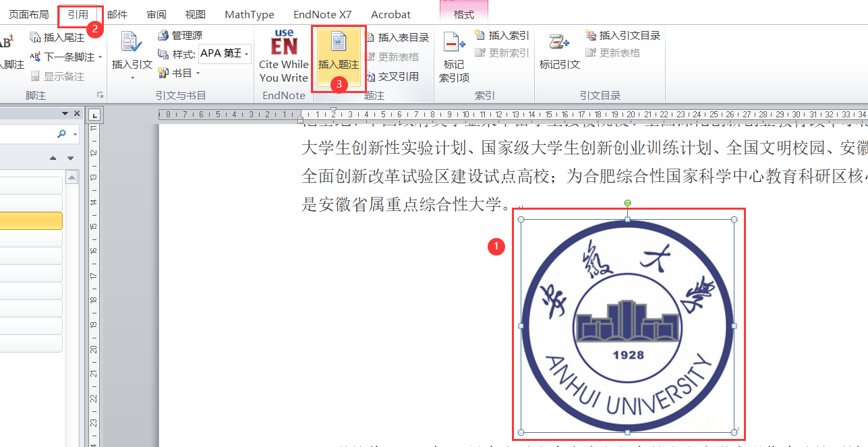Viewport: 868px width, 447px height.
Task: Click Mark Index Entry (标记索引项)
Action: [454, 58]
